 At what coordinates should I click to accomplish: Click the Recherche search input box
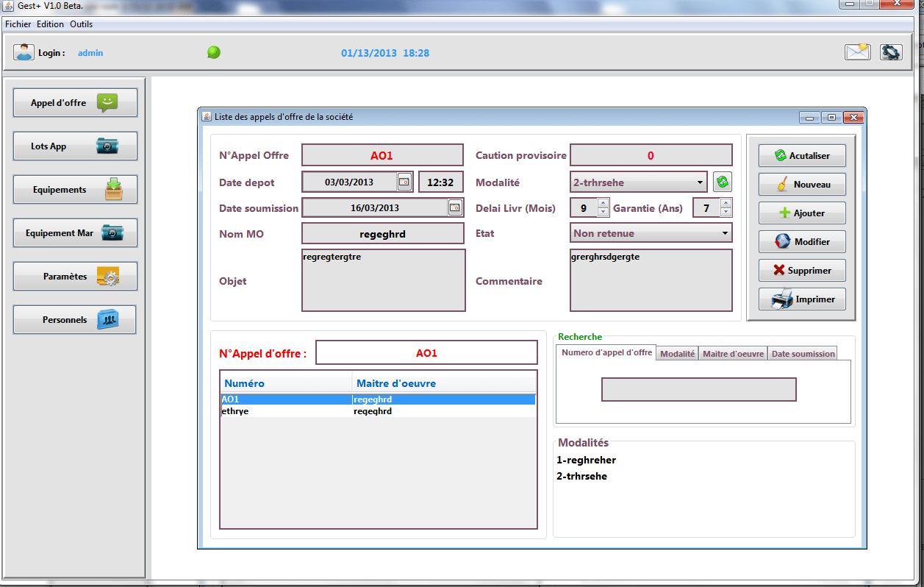pyautogui.click(x=699, y=389)
